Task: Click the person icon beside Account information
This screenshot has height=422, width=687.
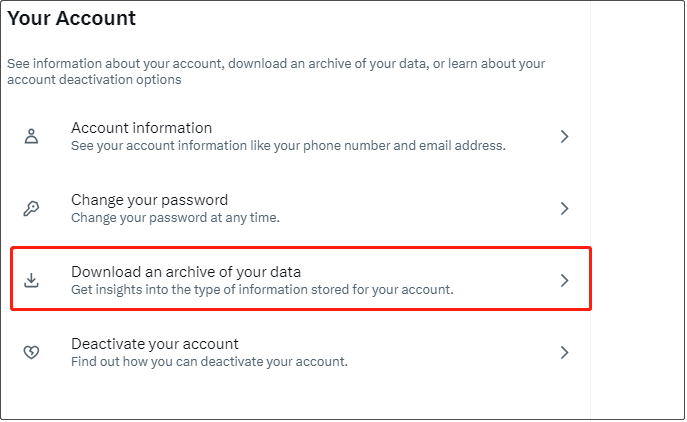Action: tap(31, 136)
